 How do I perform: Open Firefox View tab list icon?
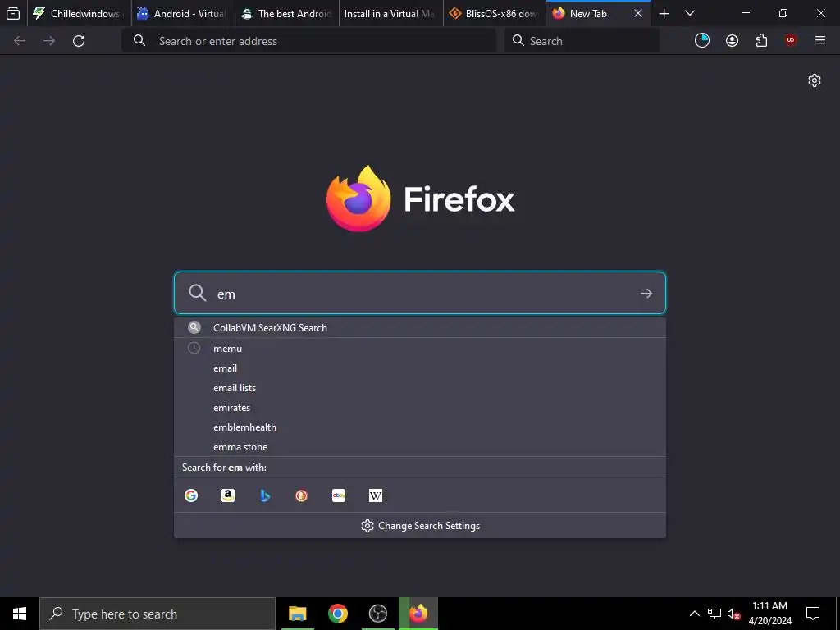[13, 13]
